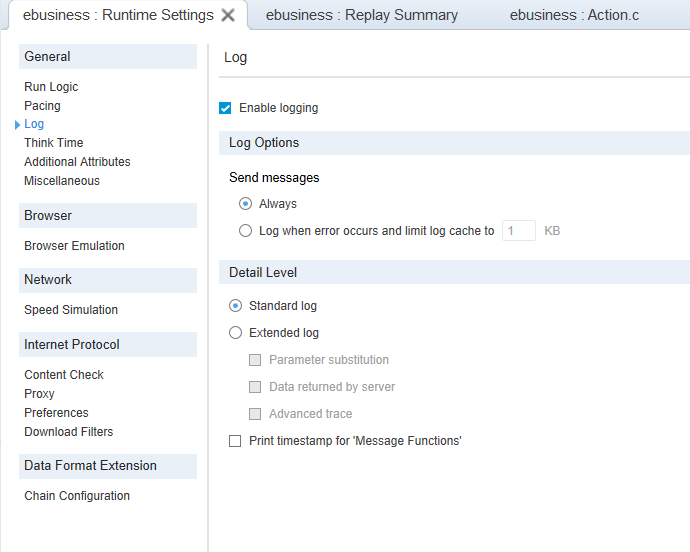Check Advanced trace checkbox

click(x=255, y=414)
